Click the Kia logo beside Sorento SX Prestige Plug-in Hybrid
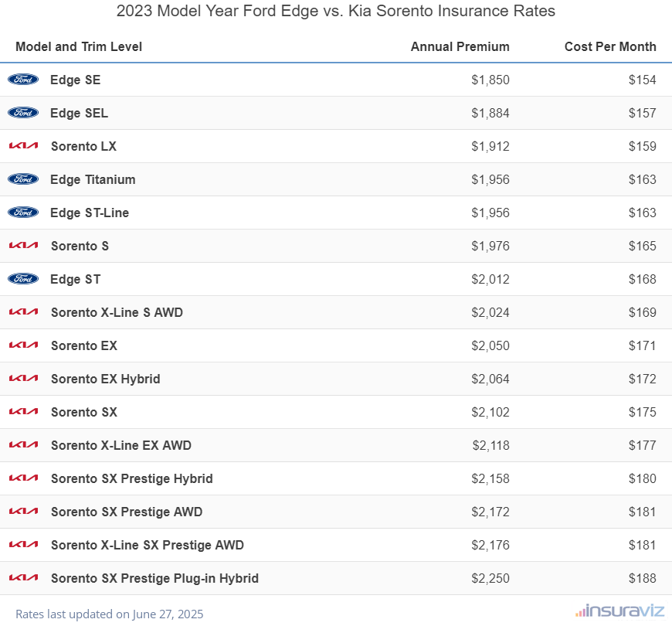The height and width of the screenshot is (626, 672). click(24, 578)
